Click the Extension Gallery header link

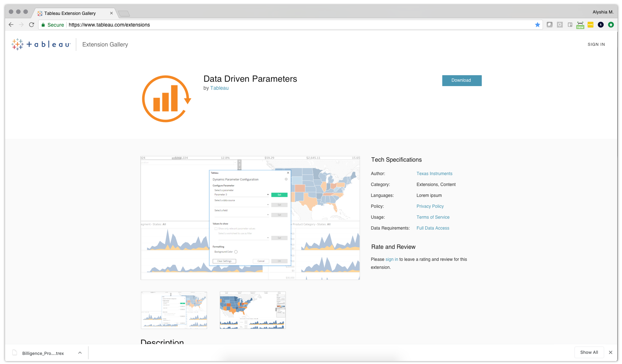pyautogui.click(x=105, y=44)
